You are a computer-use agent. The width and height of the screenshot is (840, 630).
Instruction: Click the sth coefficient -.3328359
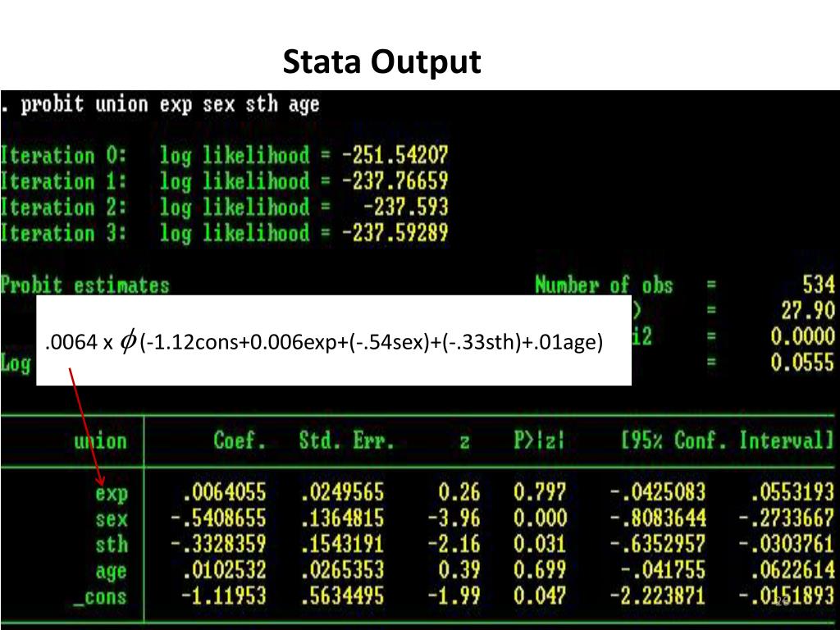[218, 545]
